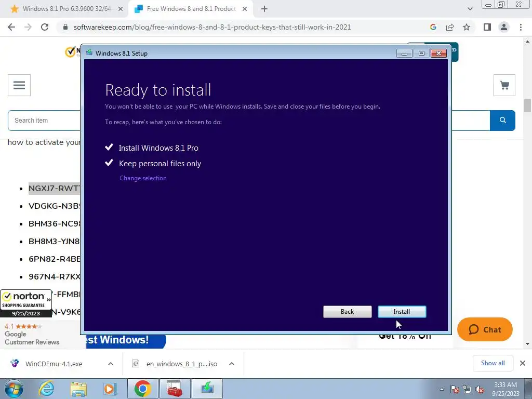Open the Windows Start menu
532x399 pixels.
pos(14,389)
